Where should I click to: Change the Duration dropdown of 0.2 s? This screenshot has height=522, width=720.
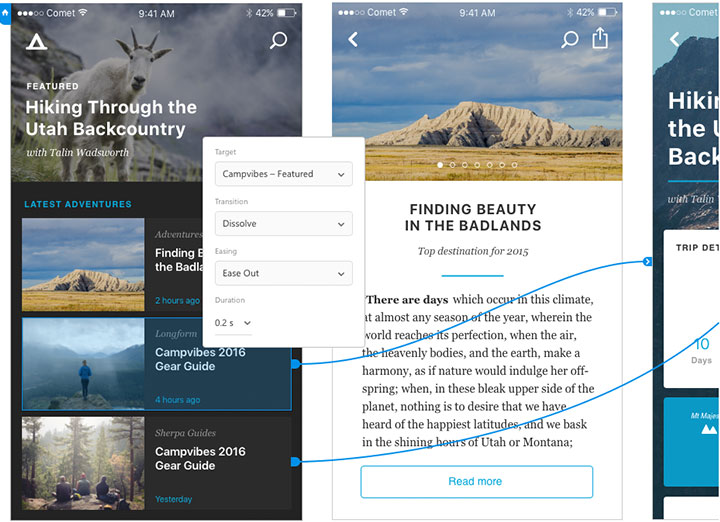[233, 323]
